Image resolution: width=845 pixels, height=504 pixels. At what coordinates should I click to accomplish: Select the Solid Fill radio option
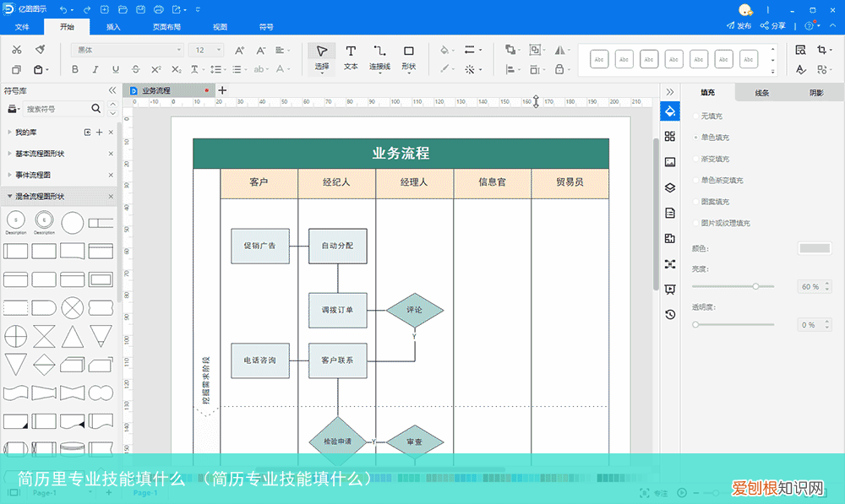(695, 138)
